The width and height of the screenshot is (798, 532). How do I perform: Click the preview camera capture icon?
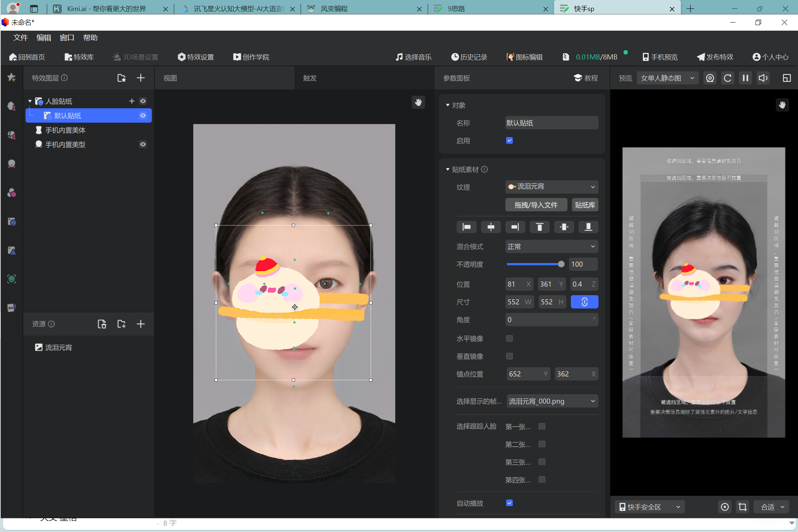tap(710, 78)
